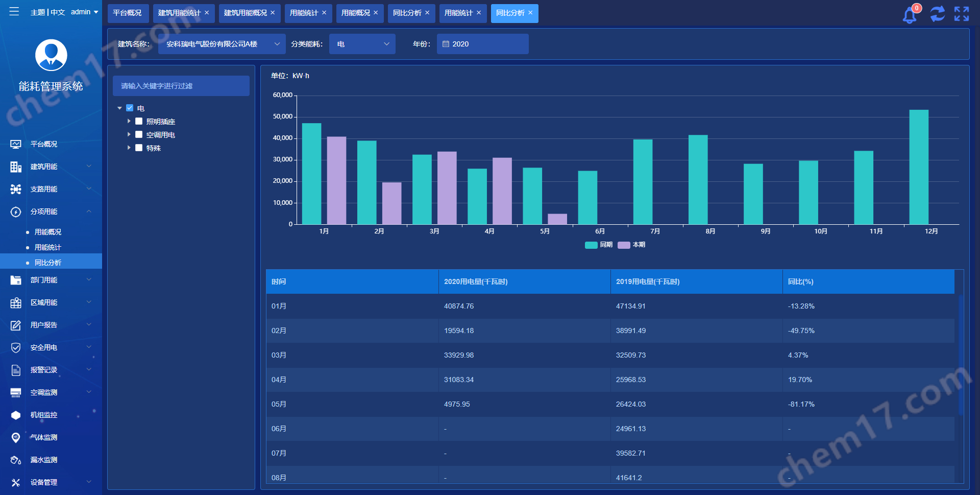Click the 安全用电 shield icon
The image size is (980, 495).
click(x=16, y=347)
